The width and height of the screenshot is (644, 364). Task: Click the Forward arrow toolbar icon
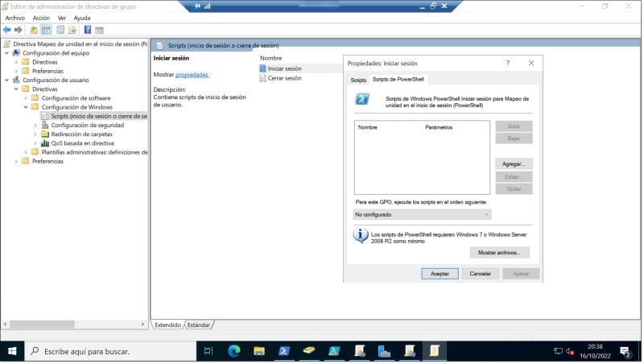[x=18, y=30]
